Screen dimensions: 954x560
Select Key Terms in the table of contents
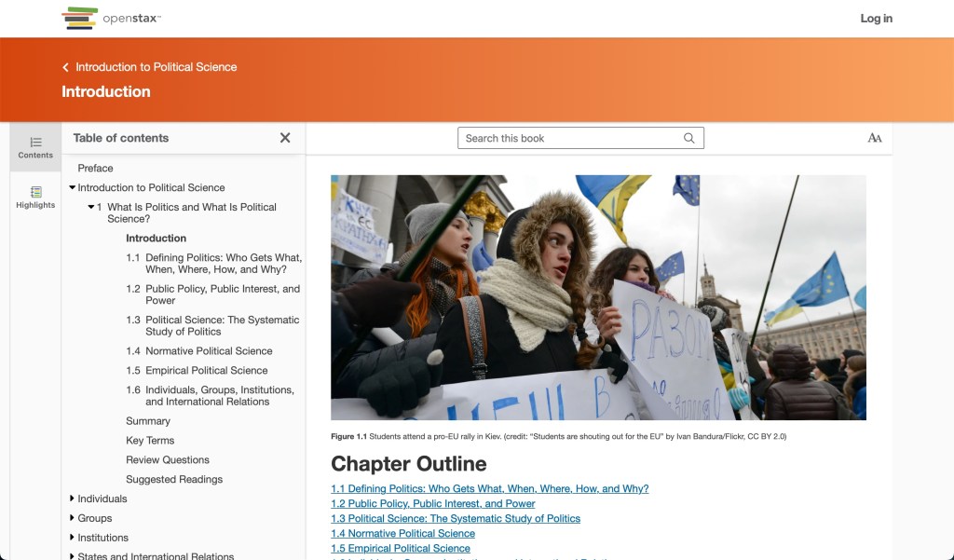click(x=149, y=440)
